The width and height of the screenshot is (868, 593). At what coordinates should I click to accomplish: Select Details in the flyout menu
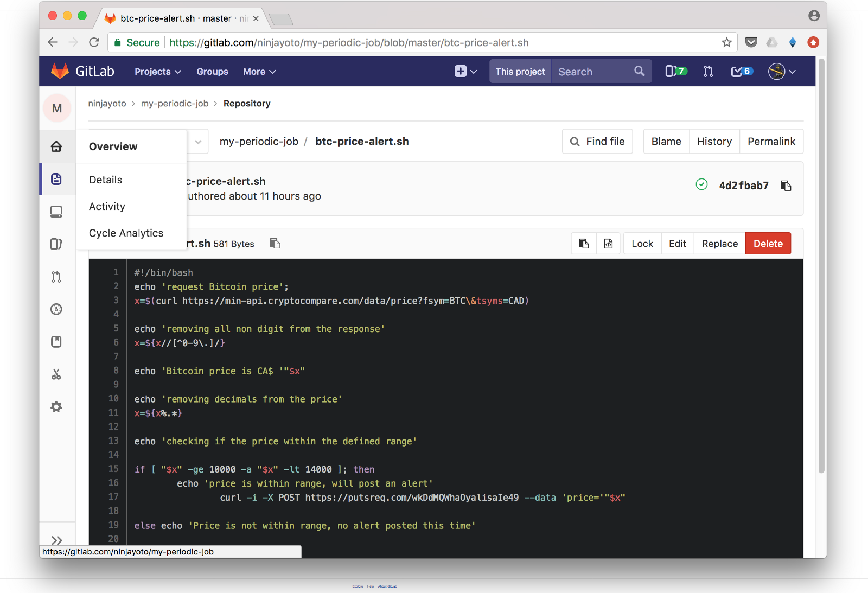(106, 180)
